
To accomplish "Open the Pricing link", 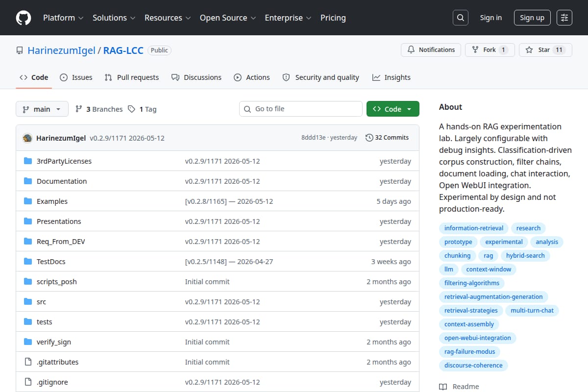I will [333, 18].
